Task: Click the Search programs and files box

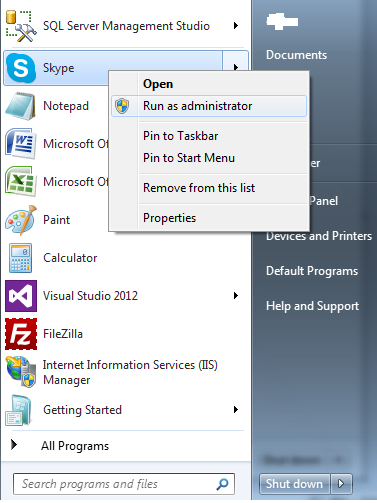Action: coord(124,484)
